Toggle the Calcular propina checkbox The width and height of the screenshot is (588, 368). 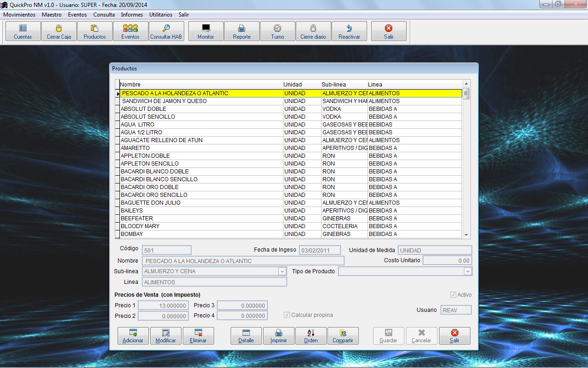coord(287,315)
